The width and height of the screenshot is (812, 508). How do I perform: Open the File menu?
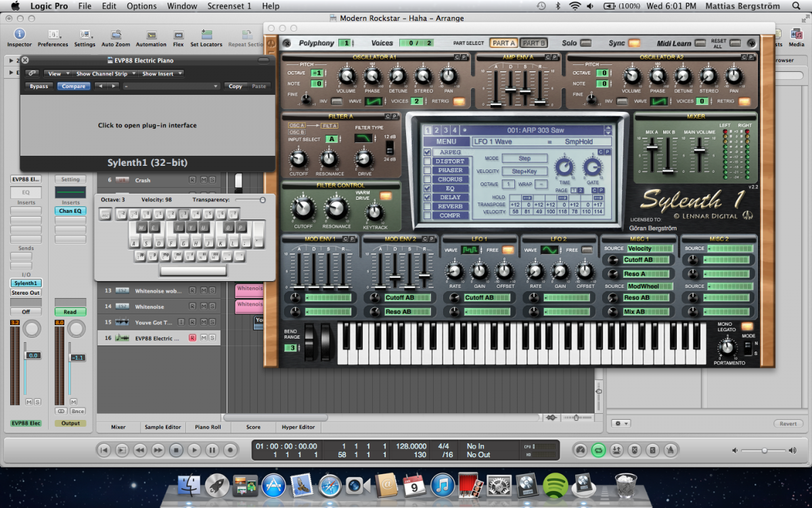click(x=85, y=6)
